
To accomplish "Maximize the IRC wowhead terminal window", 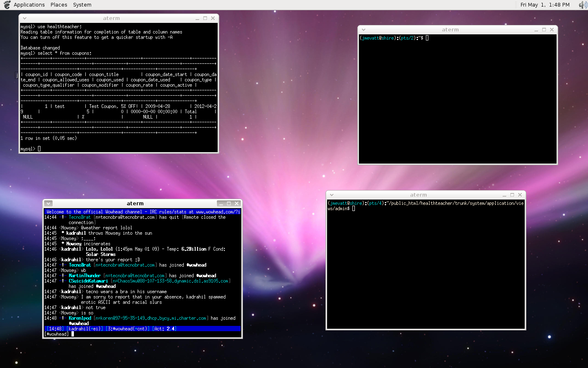I will [229, 204].
